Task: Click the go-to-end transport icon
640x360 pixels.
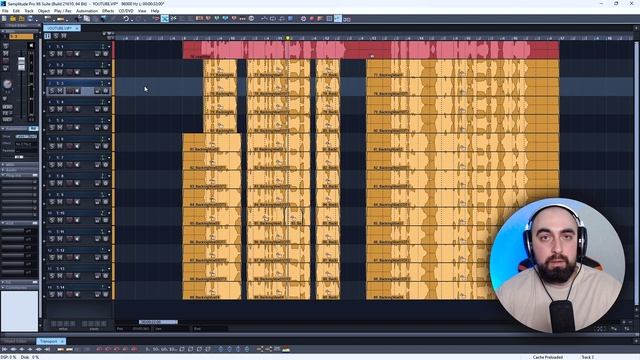Action: [47, 349]
